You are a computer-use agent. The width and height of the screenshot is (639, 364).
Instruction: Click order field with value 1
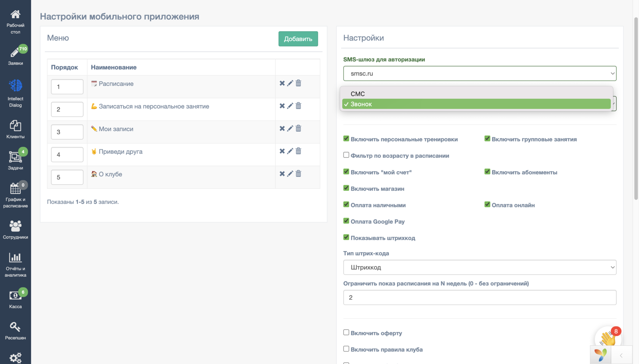pyautogui.click(x=67, y=87)
